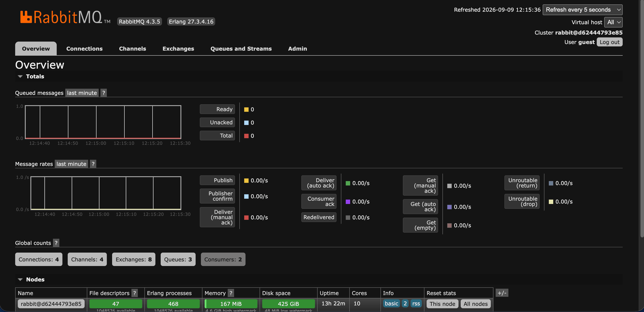Click the Publish yellow color swatch

(246, 181)
